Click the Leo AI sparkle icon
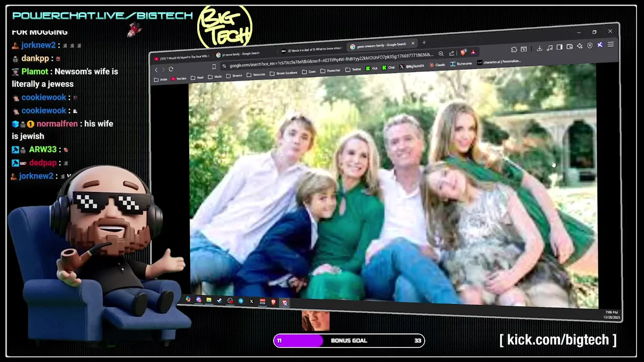The image size is (644, 362). tap(580, 46)
